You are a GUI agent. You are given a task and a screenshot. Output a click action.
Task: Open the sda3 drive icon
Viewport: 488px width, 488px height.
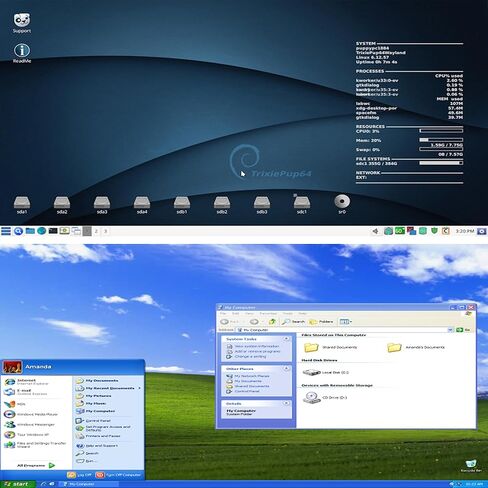(102, 205)
